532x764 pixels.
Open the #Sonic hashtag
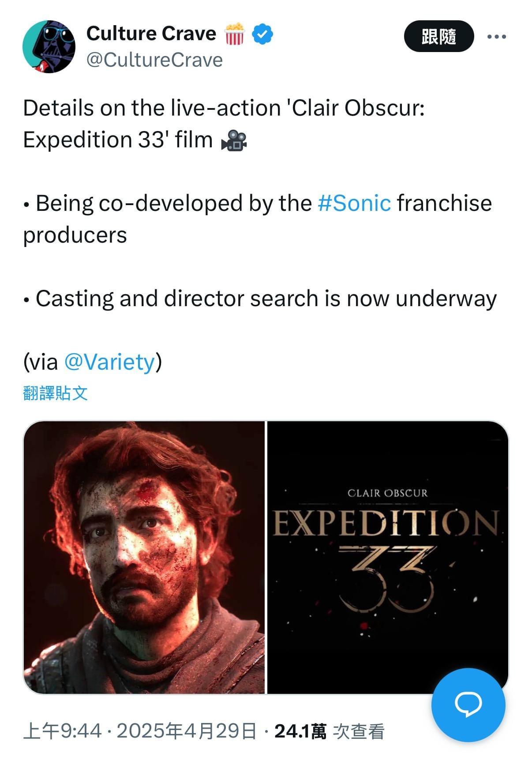354,203
